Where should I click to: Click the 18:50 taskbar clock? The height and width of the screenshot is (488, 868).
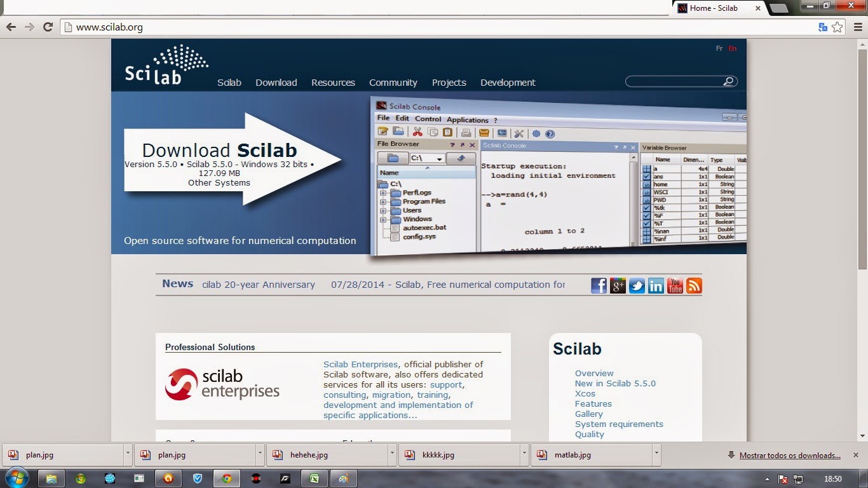[833, 479]
